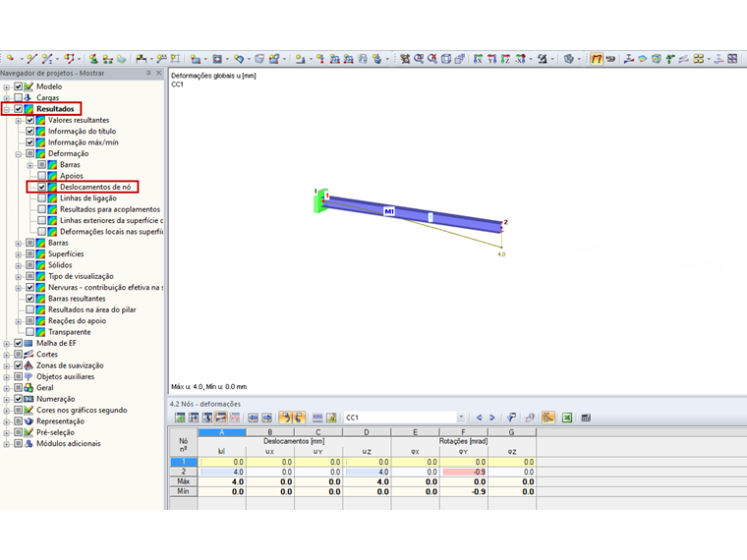
Task: Select the Tipo de visualização item
Action: coord(81,276)
